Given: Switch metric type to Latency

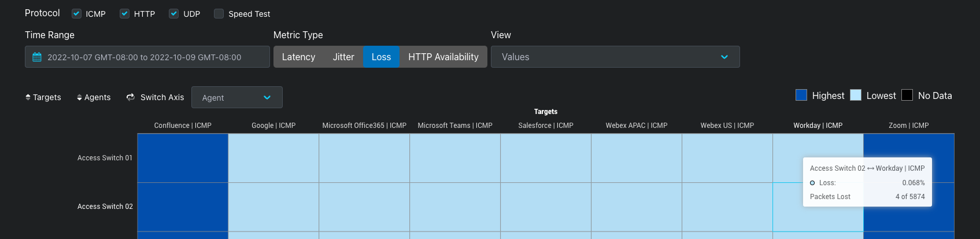Looking at the screenshot, I should click(x=298, y=57).
